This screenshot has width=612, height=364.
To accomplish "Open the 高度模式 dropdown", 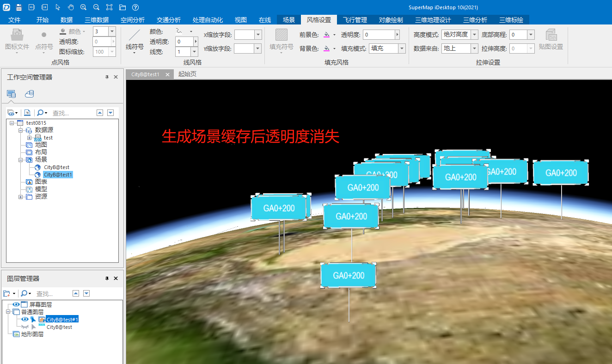I will point(474,35).
